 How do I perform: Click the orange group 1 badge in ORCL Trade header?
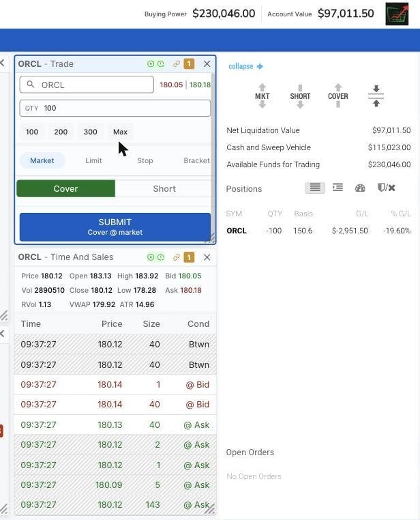[189, 63]
